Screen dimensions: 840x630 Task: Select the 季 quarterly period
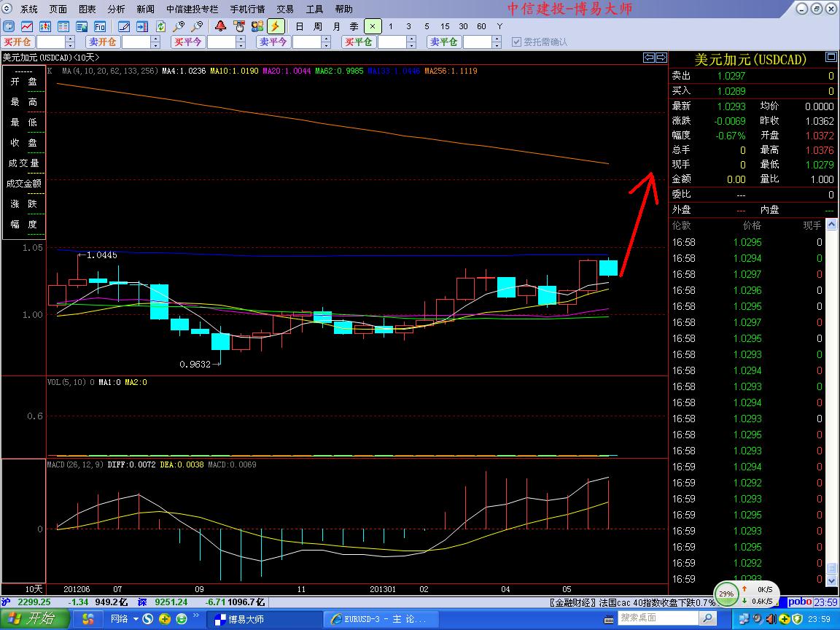tap(354, 26)
